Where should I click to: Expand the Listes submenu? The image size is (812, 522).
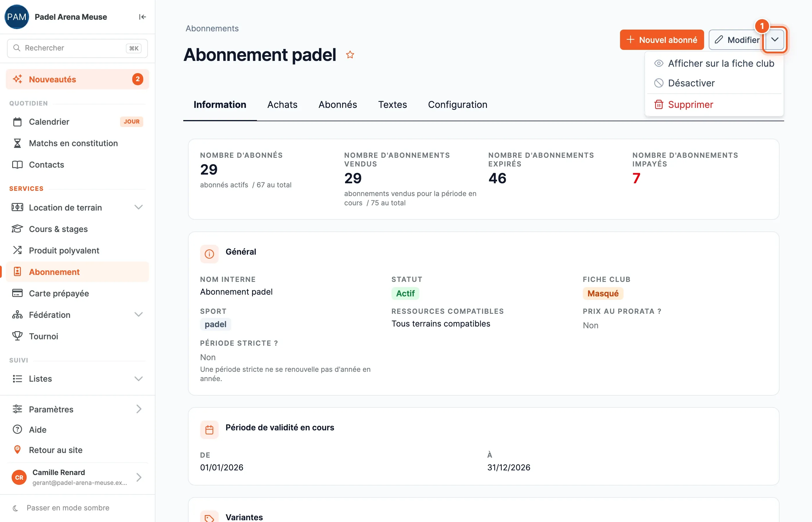pyautogui.click(x=138, y=379)
